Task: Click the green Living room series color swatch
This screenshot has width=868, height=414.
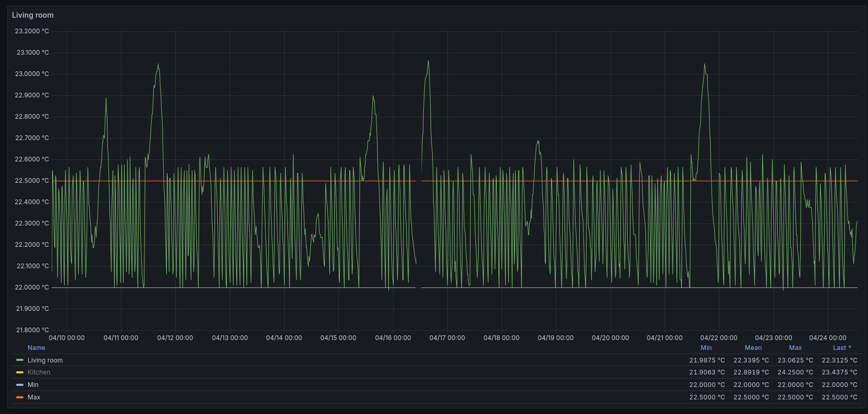Action: click(x=20, y=360)
